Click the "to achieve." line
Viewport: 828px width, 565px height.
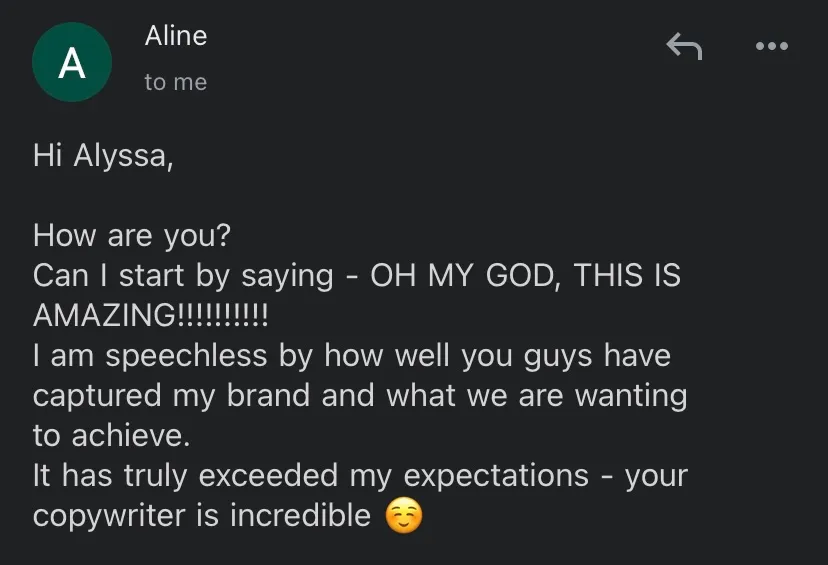(x=110, y=436)
